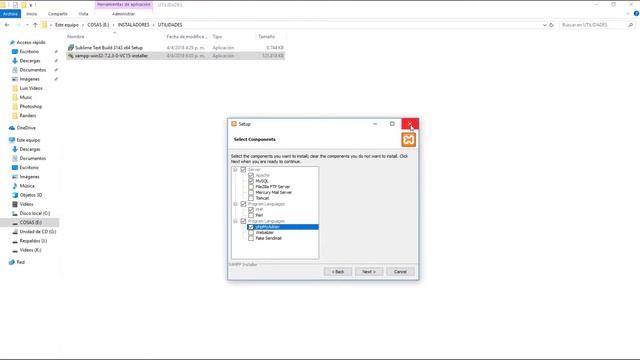Check the Perl checkbox
Viewport: 640px width, 360px height.
coord(251,215)
